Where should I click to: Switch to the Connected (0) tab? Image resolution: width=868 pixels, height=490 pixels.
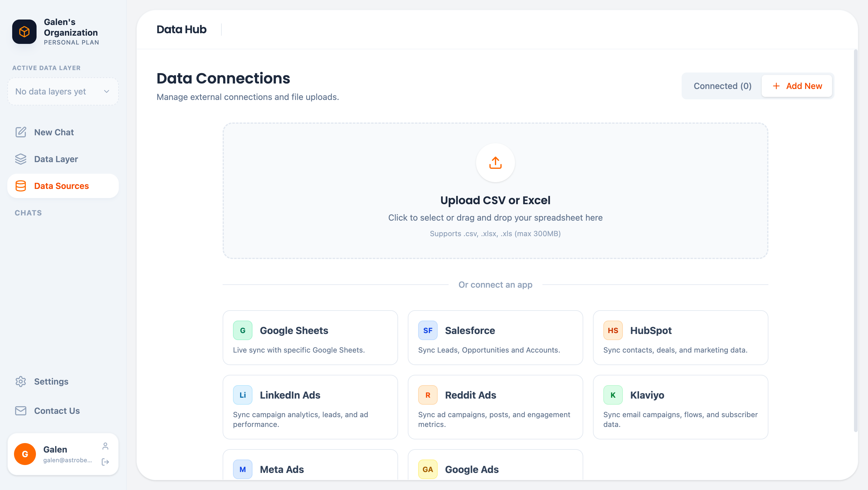pos(722,86)
